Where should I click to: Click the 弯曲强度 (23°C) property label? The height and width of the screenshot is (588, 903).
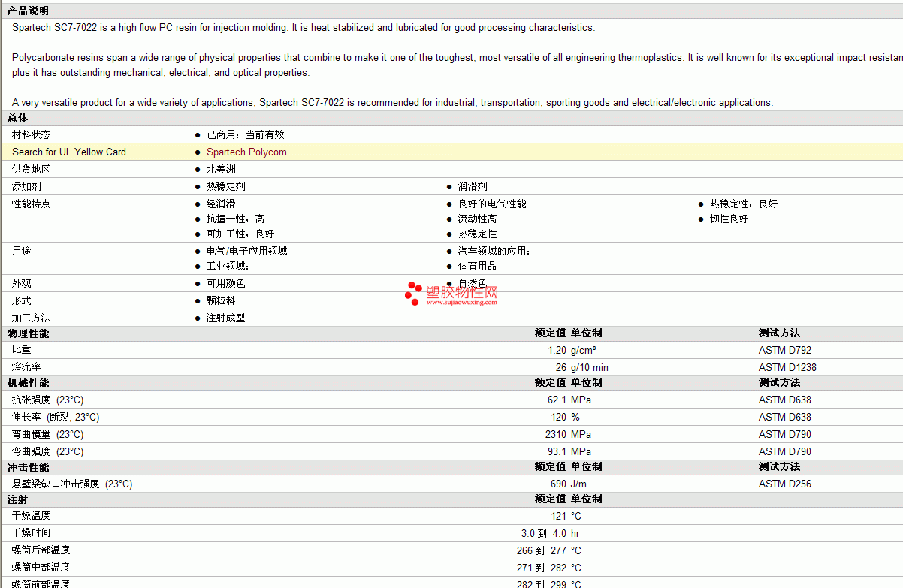[x=48, y=451]
